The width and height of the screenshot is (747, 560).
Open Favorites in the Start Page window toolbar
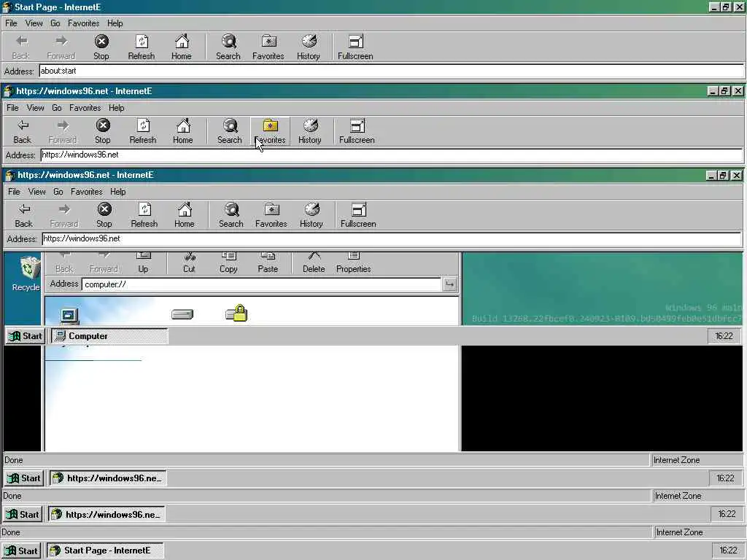click(268, 47)
